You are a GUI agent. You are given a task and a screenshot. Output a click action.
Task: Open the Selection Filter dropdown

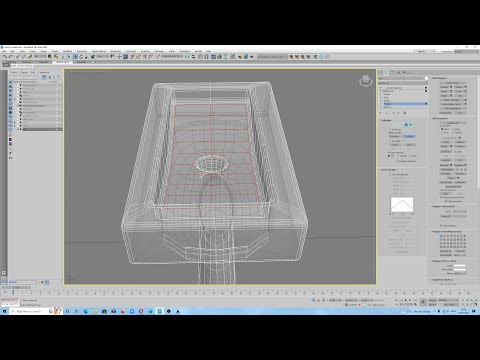40,57
